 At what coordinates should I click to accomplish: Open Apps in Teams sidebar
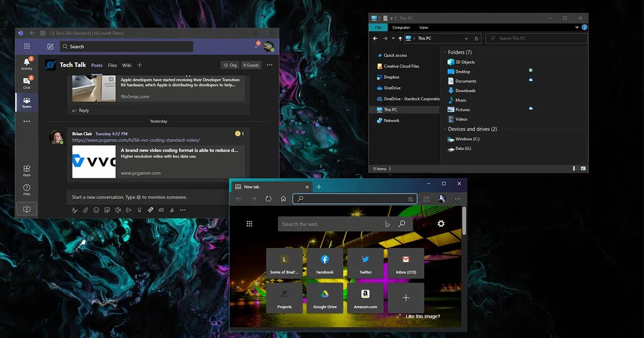[x=27, y=171]
